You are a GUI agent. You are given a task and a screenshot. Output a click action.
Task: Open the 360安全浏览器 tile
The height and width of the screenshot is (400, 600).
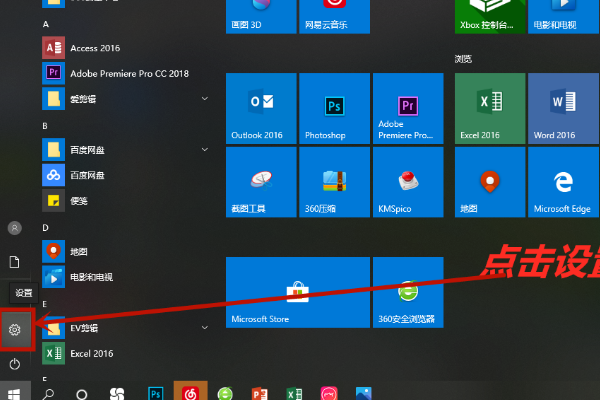408,292
